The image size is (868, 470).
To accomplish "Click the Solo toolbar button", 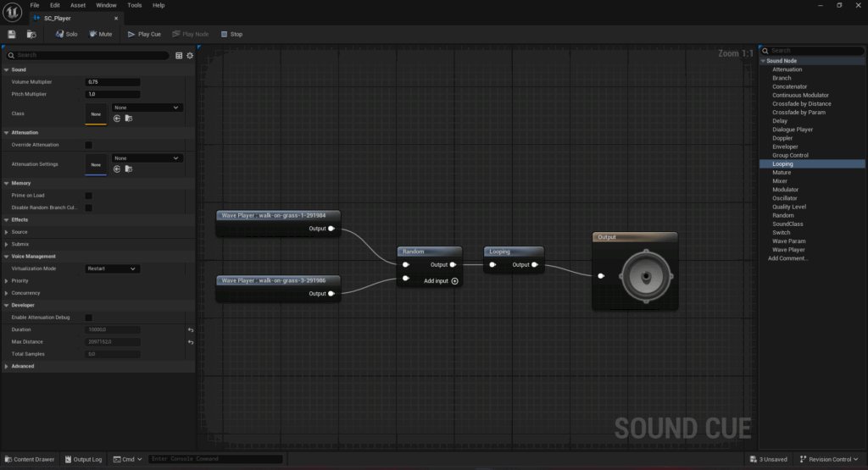I will pyautogui.click(x=65, y=34).
